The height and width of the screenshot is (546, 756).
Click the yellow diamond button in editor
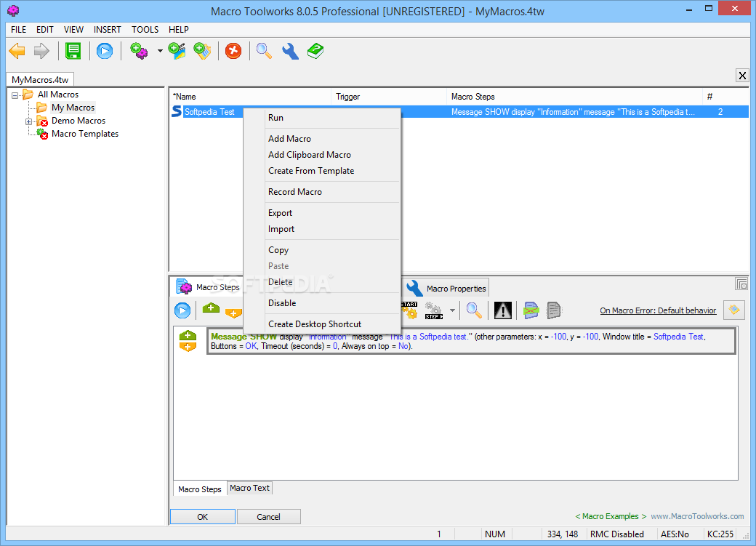click(733, 310)
